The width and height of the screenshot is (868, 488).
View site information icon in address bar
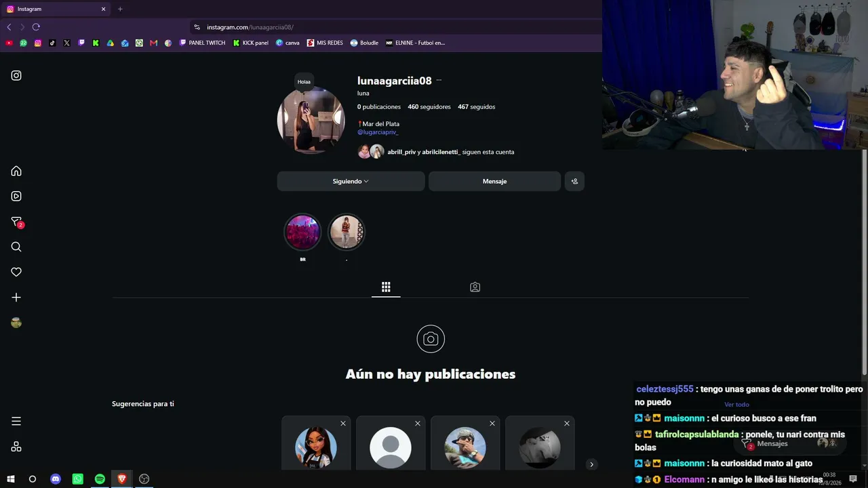[197, 27]
